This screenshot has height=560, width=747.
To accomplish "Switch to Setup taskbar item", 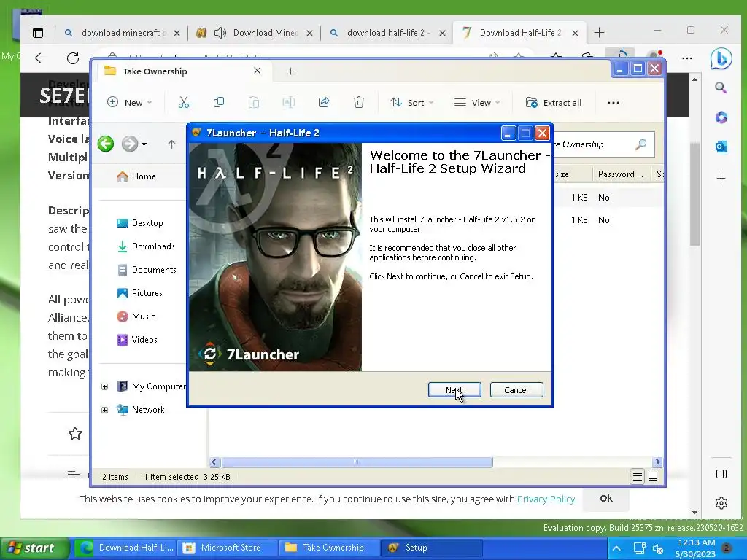I will [433, 548].
